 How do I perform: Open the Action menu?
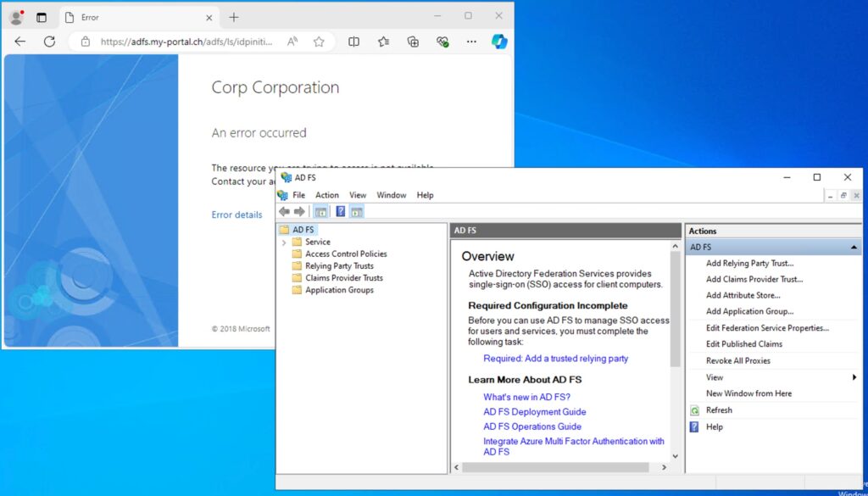pos(327,195)
